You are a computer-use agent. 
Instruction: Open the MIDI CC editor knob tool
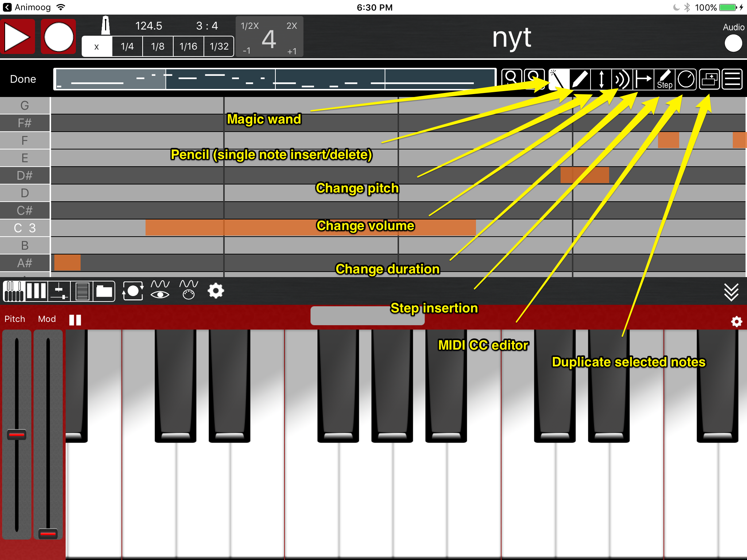coord(686,79)
